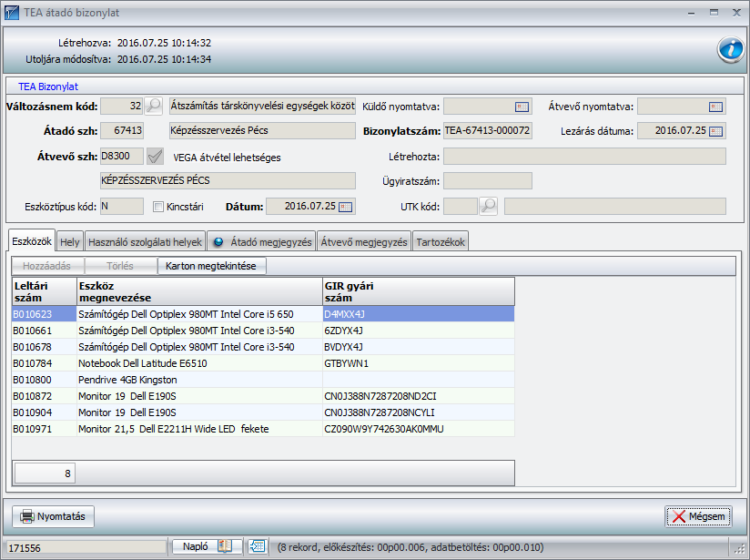The width and height of the screenshot is (750, 560).
Task: Open the Átadó megjegyzés tab
Action: tap(261, 242)
